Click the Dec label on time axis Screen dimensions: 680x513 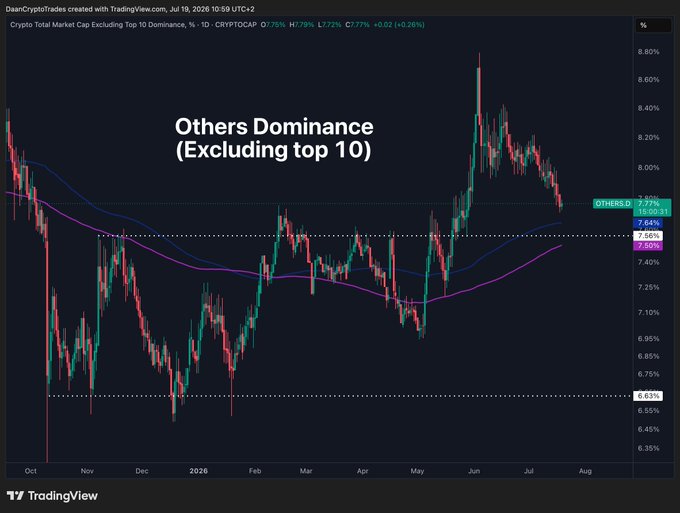(142, 471)
